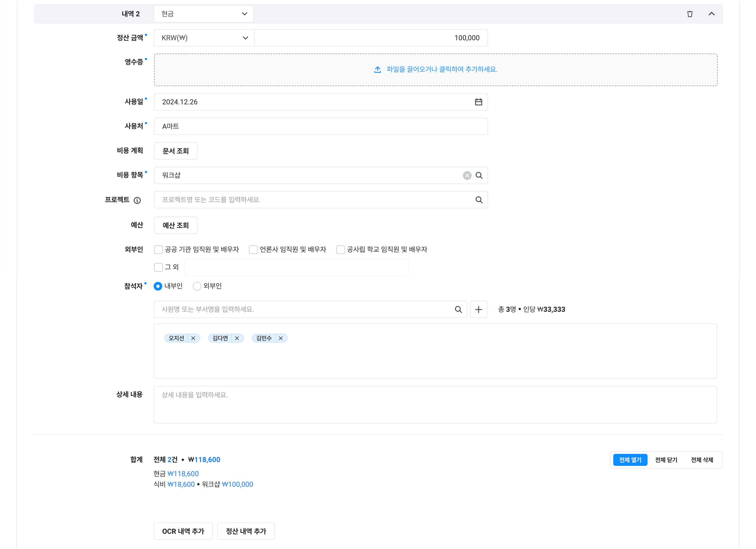Open 현금 payment type dropdown
Viewport: 756px width, 549px height.
click(203, 14)
